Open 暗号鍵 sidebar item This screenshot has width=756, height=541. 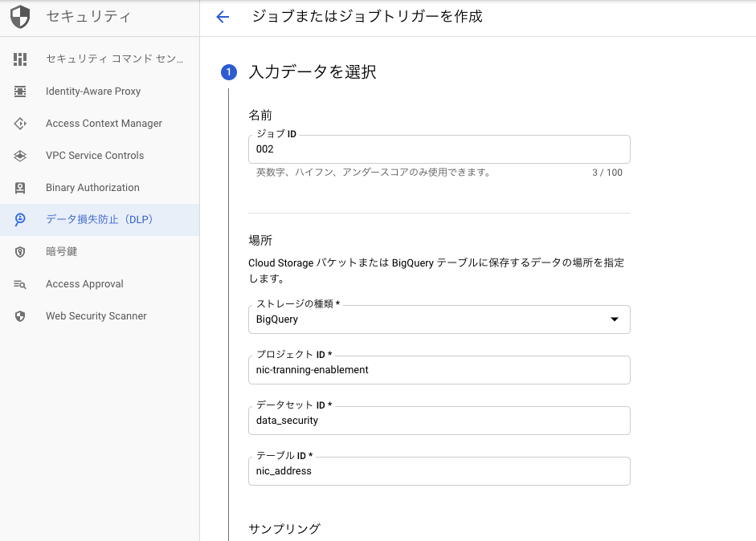point(100,252)
